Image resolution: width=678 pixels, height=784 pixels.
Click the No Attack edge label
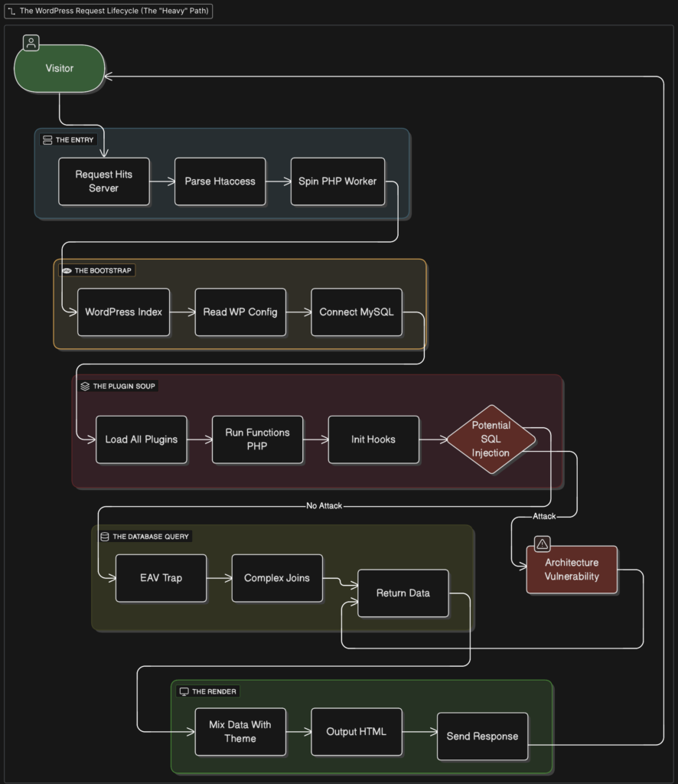coord(324,505)
